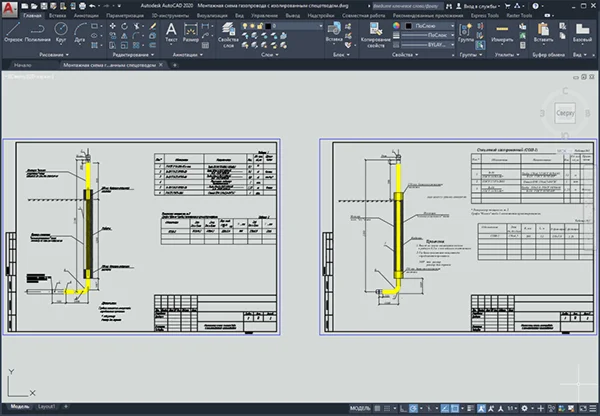Click the workspace switching gear in status bar
The image size is (600, 416).
pyautogui.click(x=525, y=409)
